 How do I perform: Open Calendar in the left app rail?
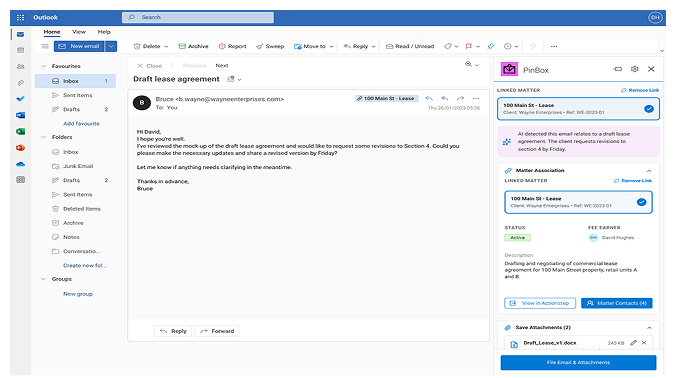[x=20, y=50]
